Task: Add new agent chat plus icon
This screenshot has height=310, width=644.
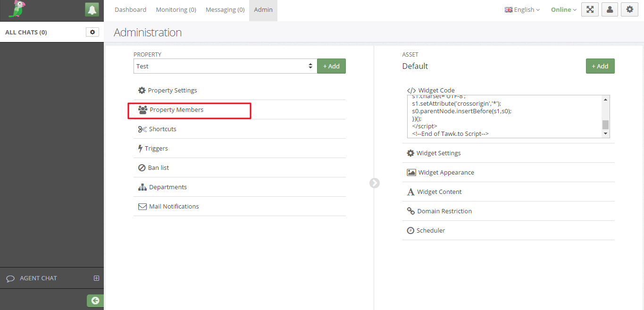Action: point(96,278)
